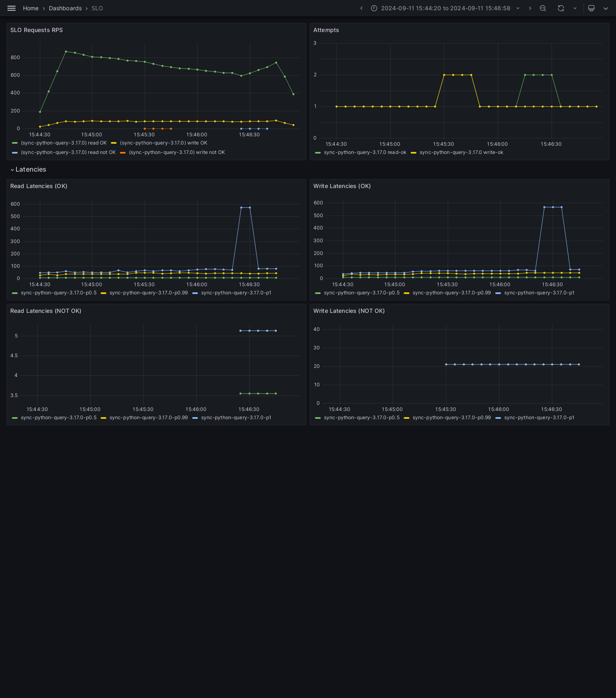616x698 pixels.
Task: Toggle p0.99 series in Write Latencies (OK) legend
Action: click(452, 293)
